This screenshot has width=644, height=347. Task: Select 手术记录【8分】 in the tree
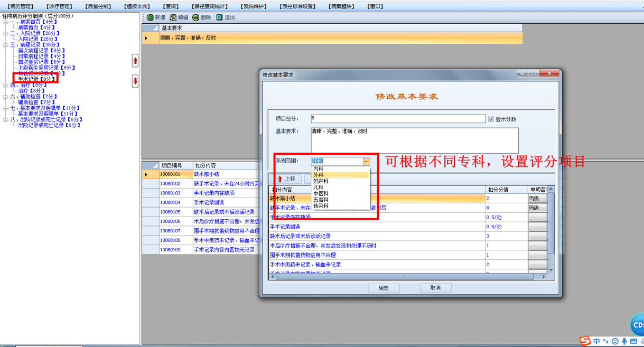(x=36, y=79)
